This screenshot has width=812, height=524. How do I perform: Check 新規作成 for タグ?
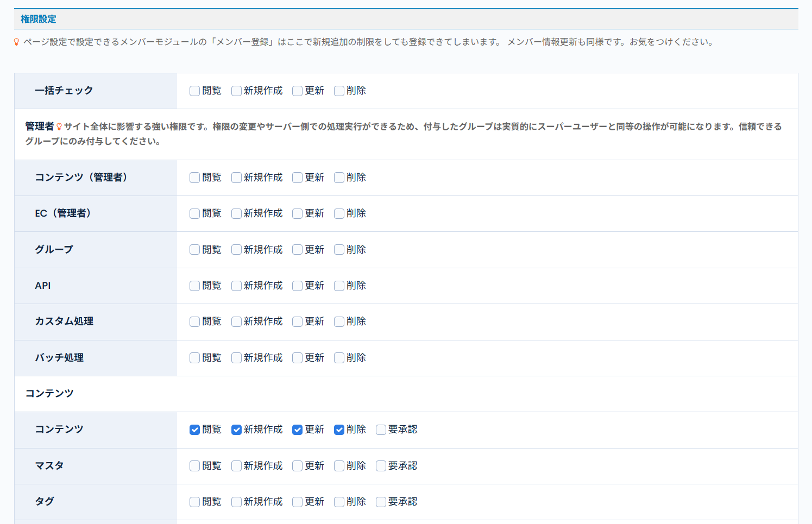tap(236, 502)
